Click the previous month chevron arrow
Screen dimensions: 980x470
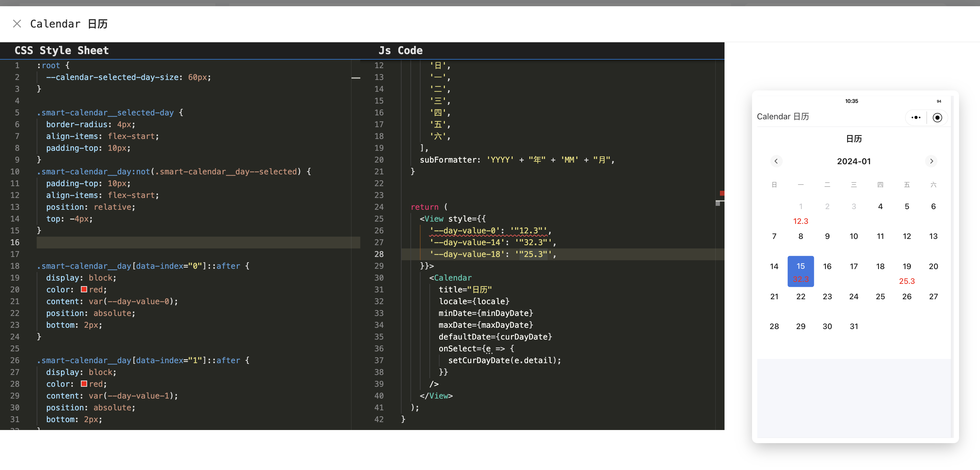pos(776,161)
